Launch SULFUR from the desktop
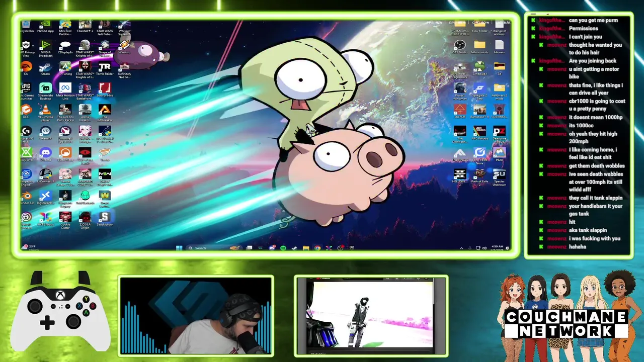The width and height of the screenshot is (644, 362). (x=460, y=112)
